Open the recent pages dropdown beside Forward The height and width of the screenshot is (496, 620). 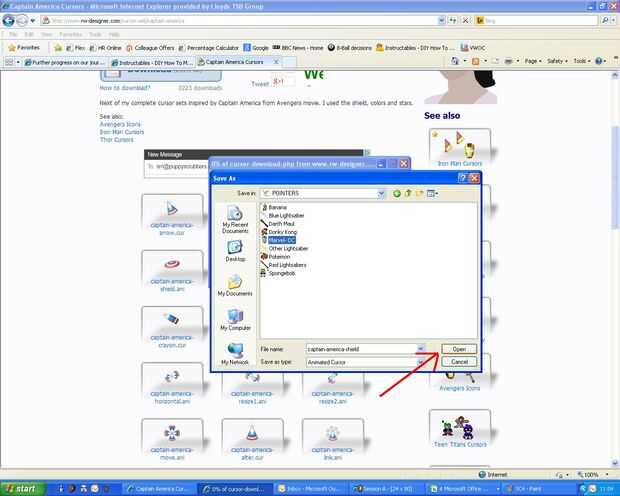tap(33, 20)
